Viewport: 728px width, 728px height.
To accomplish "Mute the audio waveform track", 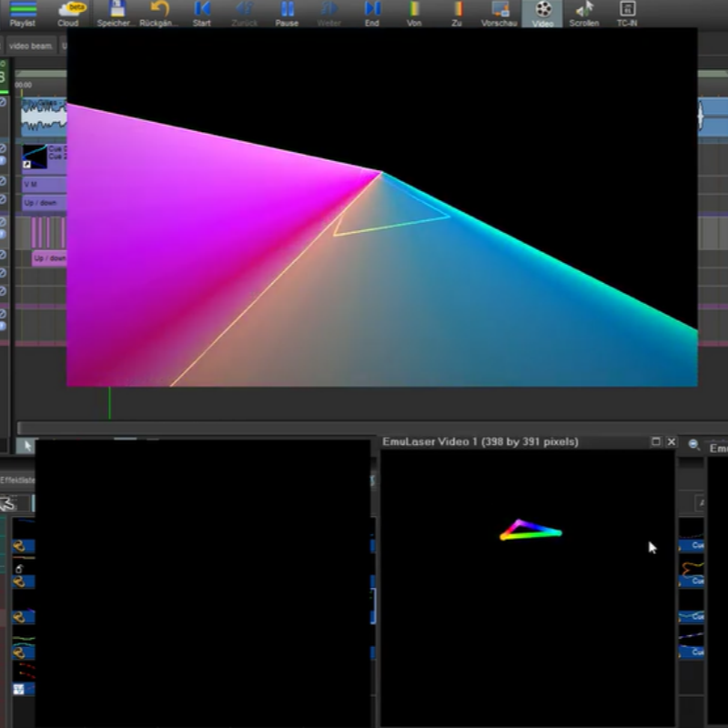I will pos(3,103).
